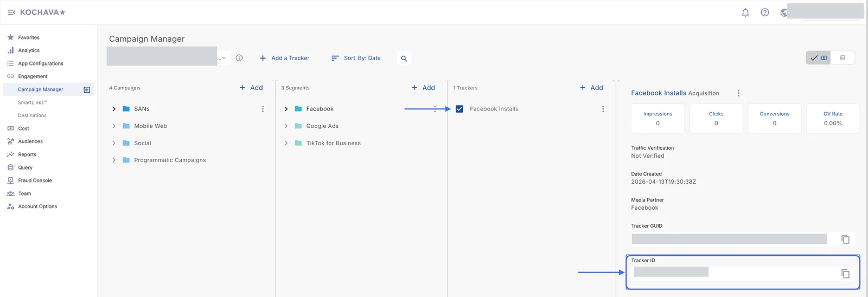The height and width of the screenshot is (297, 868).
Task: Click the 'Not Verified' traffic status
Action: click(x=647, y=156)
